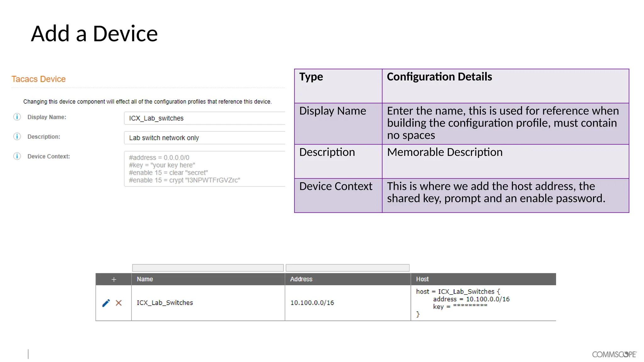644x362 pixels.
Task: Add a new device with the plus icon
Action: click(x=114, y=279)
